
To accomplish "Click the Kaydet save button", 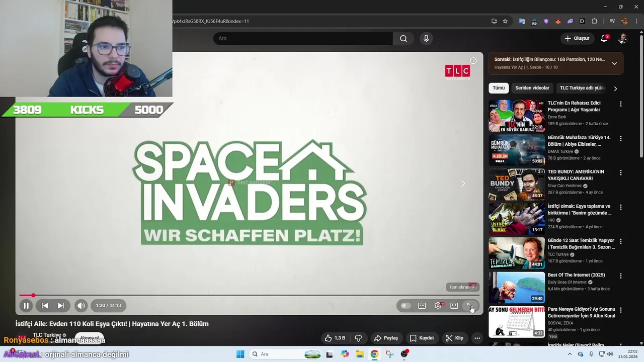I will click(422, 338).
